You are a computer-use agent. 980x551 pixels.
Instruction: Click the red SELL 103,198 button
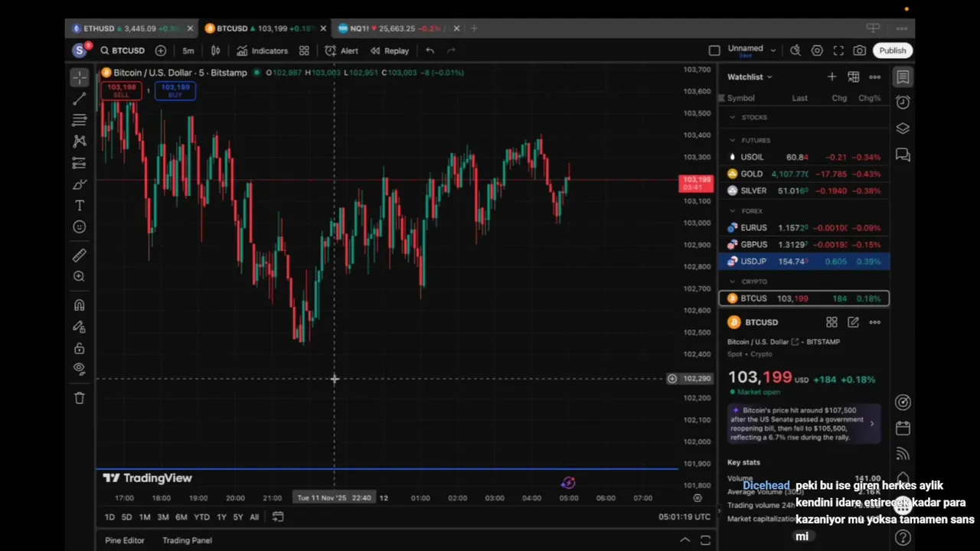click(x=121, y=90)
